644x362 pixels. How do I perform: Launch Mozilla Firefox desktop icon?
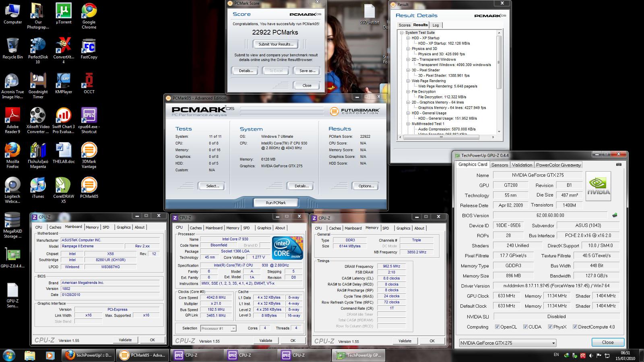click(12, 156)
